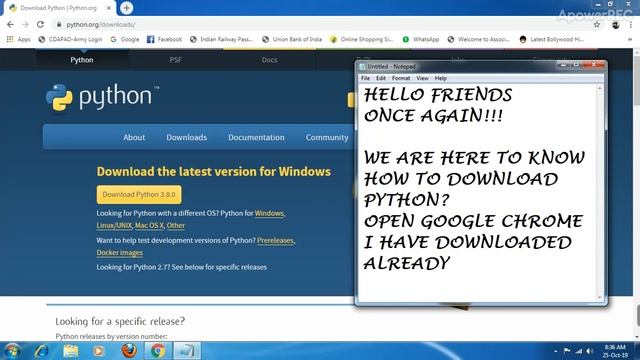Click the Chrome forward arrow
Screen dimensions: 640x360
pyautogui.click(x=25, y=24)
